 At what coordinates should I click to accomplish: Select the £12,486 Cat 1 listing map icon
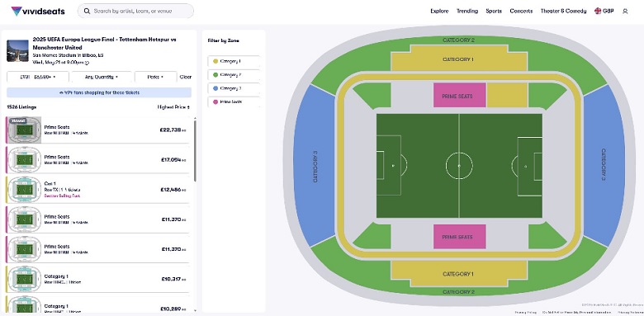pos(25,190)
